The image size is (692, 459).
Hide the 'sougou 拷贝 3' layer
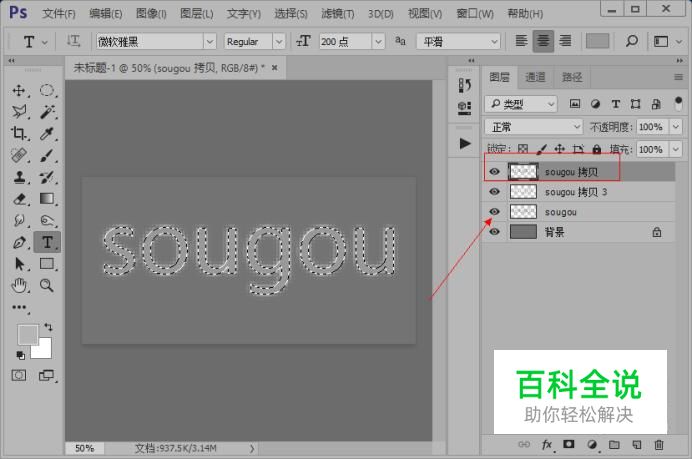tap(494, 191)
